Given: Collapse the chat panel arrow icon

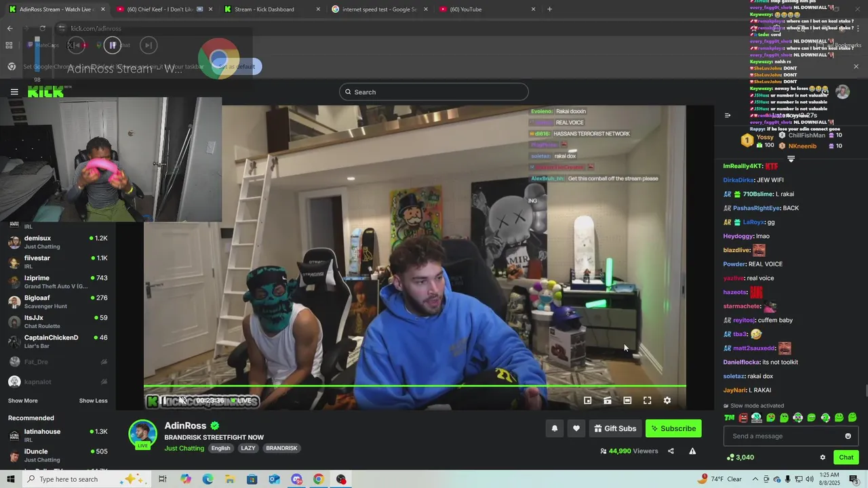Looking at the screenshot, I should click(x=728, y=115).
